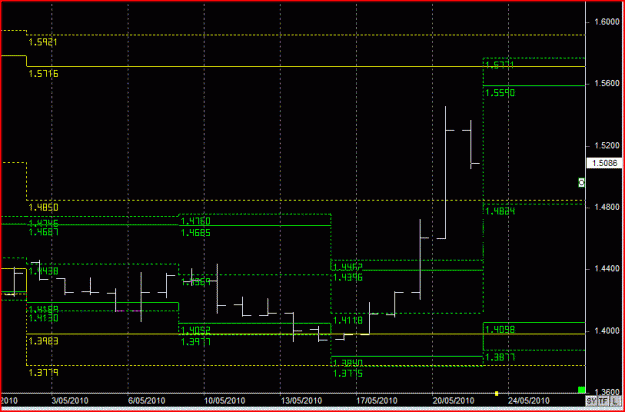Click the 1.3600 price axis value

tap(605, 392)
